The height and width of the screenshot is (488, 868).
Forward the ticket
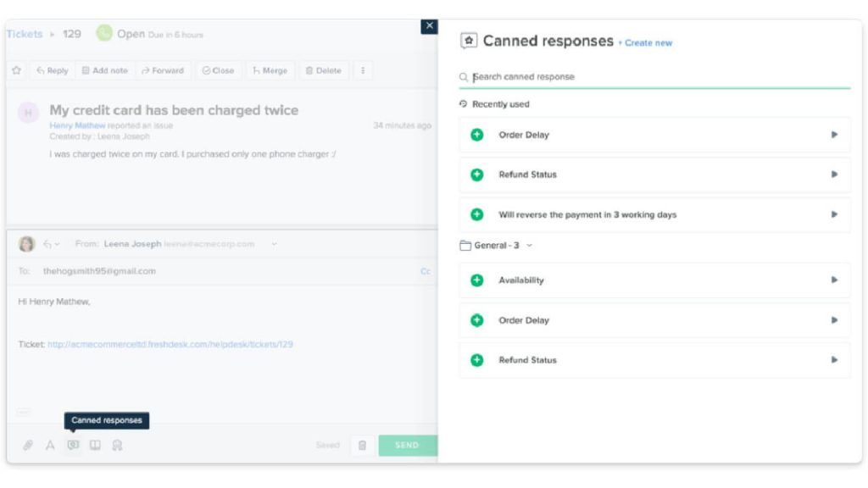163,71
